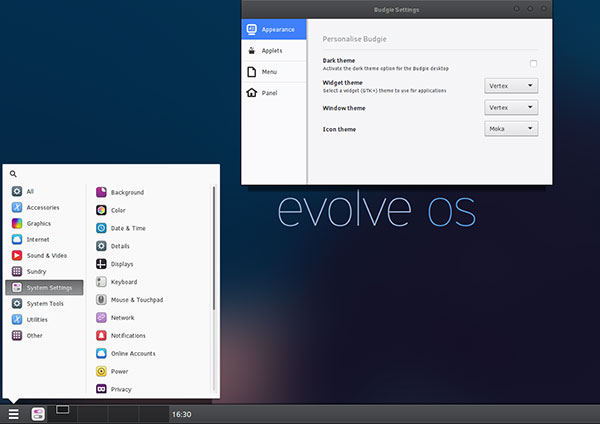Enable the Dark theme checkbox
Screen dimensions: 600x424
pos(533,64)
